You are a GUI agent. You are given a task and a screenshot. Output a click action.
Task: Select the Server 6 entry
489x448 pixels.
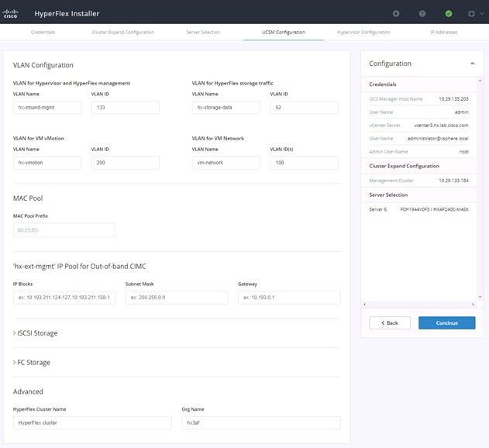click(x=418, y=209)
